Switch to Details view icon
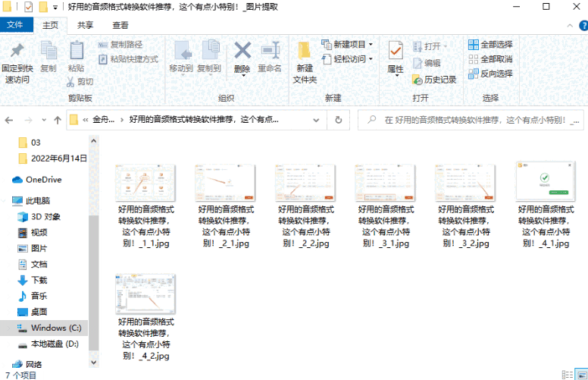The width and height of the screenshot is (588, 380). pos(568,375)
